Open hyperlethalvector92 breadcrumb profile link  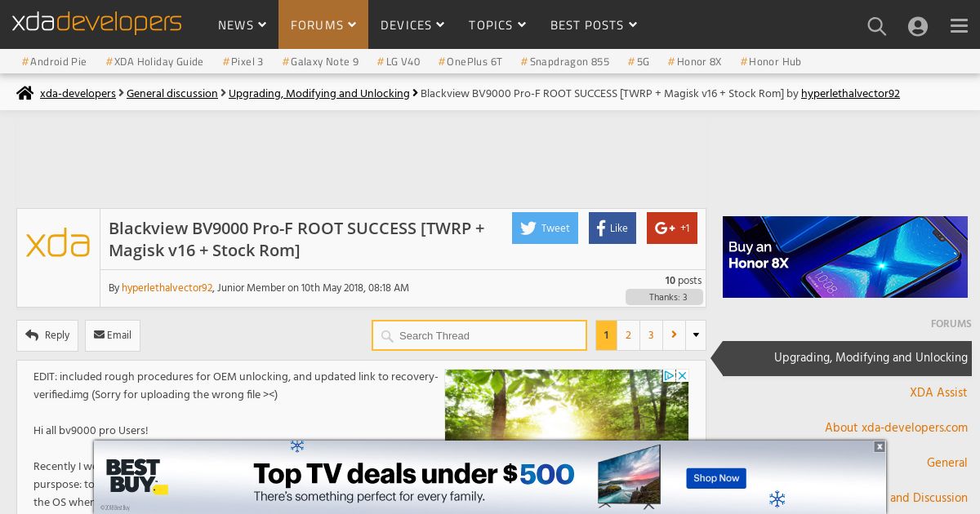[850, 94]
